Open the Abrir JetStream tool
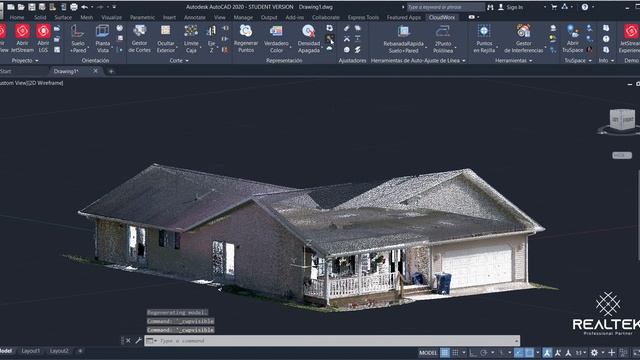 [22, 38]
